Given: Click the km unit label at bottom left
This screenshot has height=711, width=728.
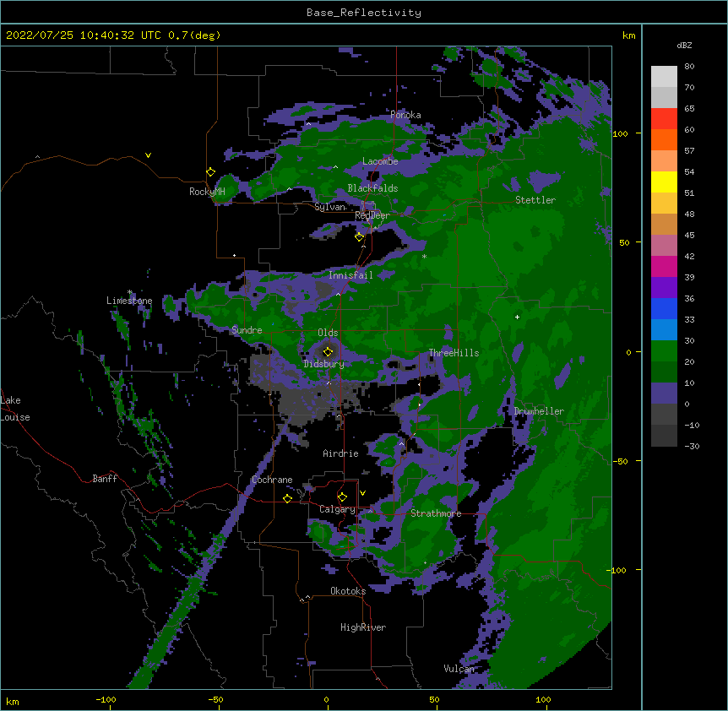Looking at the screenshot, I should coord(13,701).
